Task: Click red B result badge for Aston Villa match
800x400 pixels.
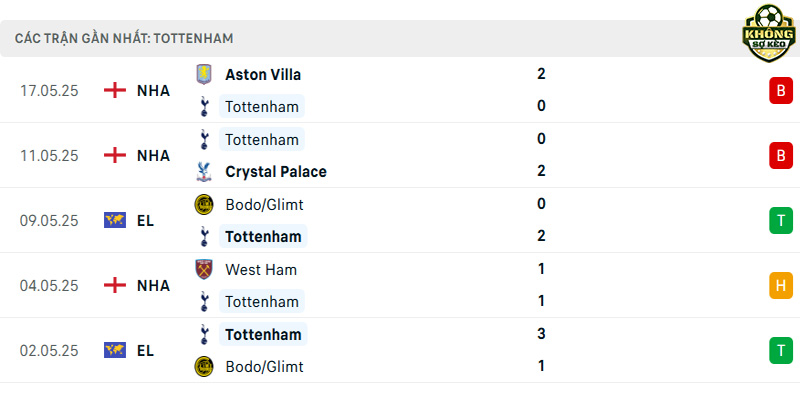Action: point(781,91)
